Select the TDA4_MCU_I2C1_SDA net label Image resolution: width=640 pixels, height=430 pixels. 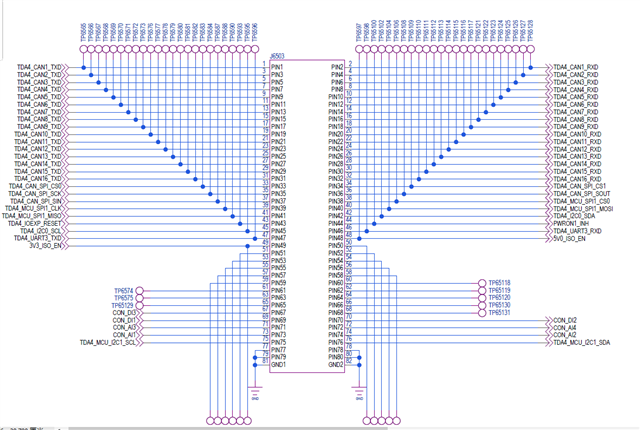(x=582, y=343)
